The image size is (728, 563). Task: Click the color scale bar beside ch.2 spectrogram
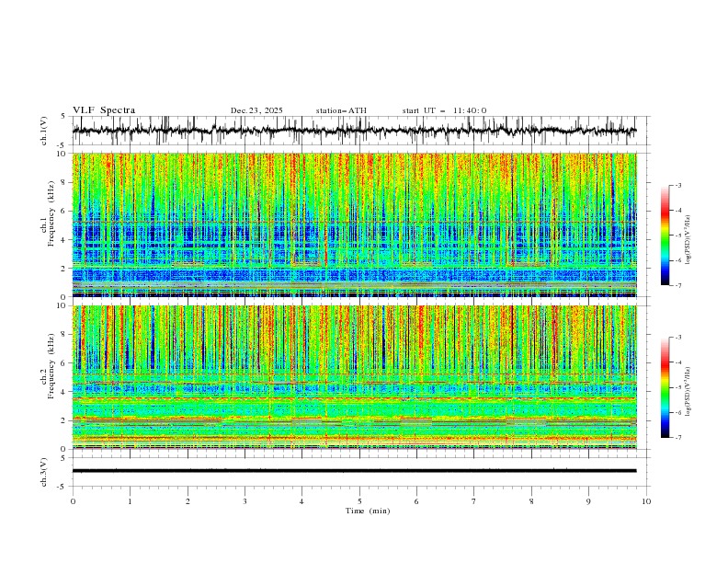[x=665, y=387]
